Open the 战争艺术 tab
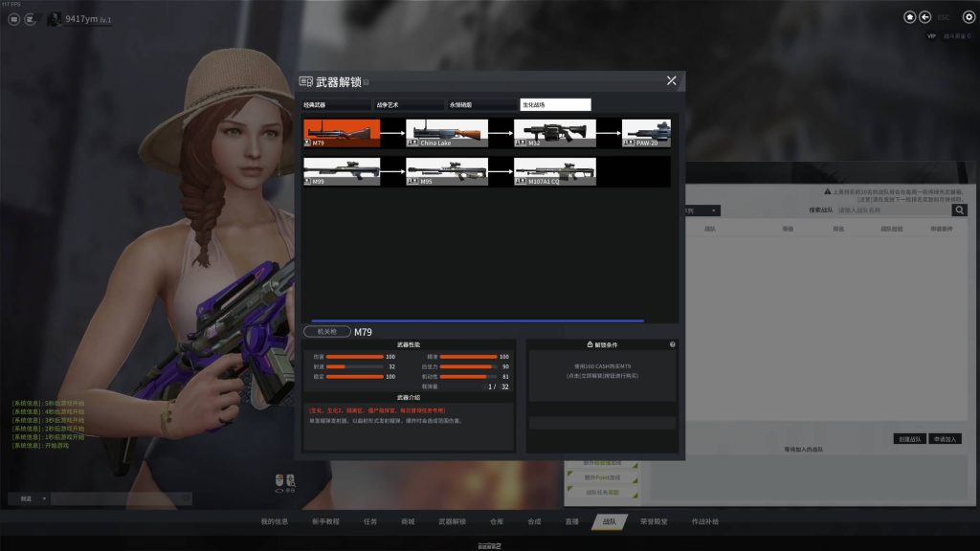980x551 pixels. point(409,105)
